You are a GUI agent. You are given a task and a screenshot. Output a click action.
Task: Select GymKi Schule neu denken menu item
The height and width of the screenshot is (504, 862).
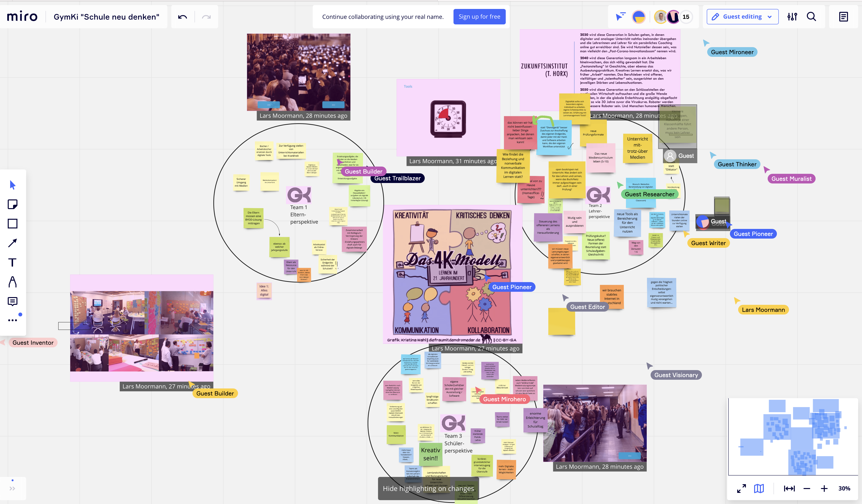[106, 16]
